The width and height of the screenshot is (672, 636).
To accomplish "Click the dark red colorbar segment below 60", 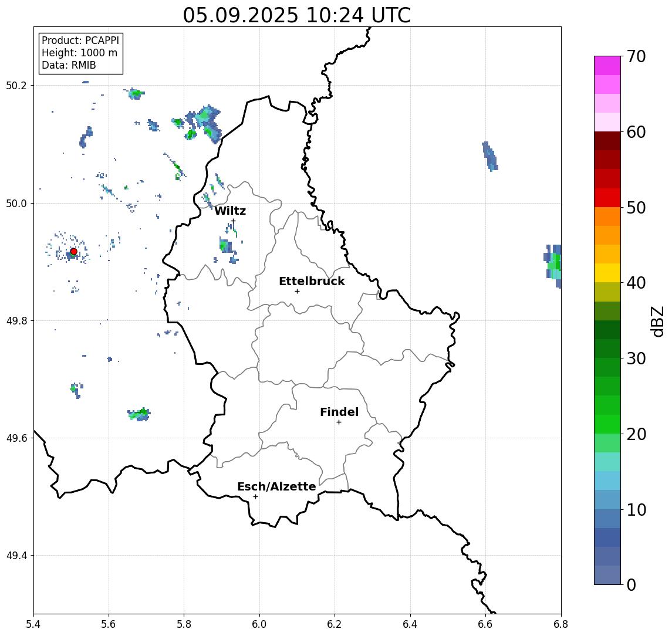I will pos(607,141).
